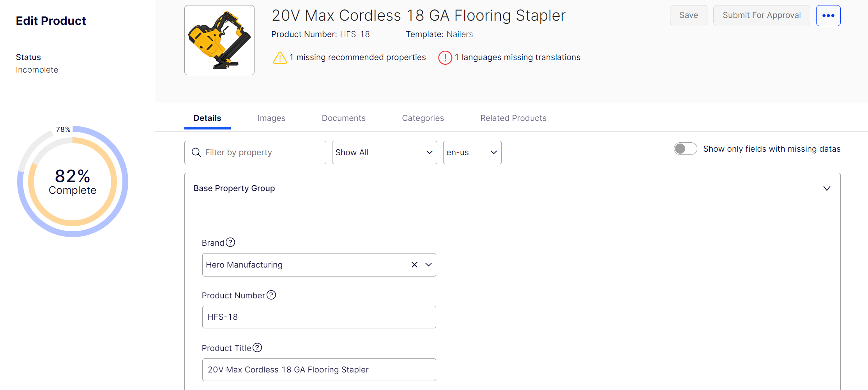Open the Documents tab
Image resolution: width=868 pixels, height=390 pixels.
(343, 118)
